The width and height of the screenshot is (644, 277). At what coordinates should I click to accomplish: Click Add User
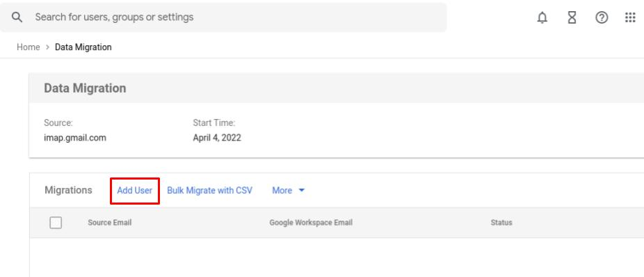[135, 190]
